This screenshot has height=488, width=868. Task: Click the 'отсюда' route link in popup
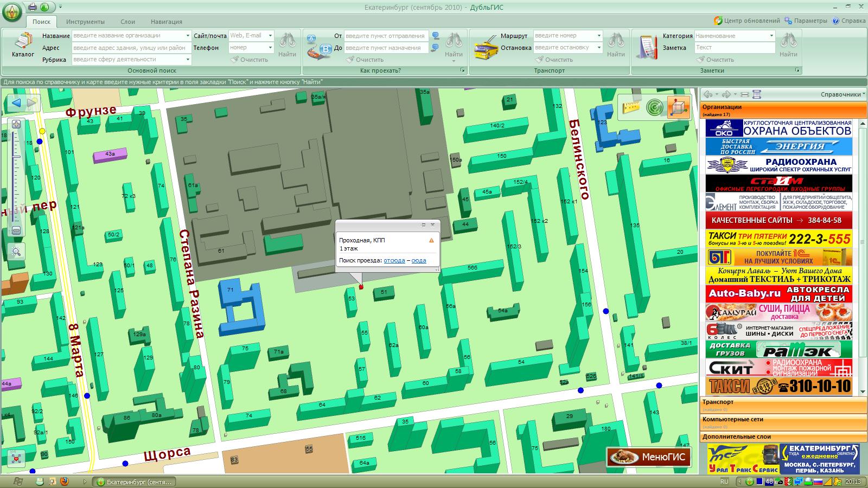pos(394,261)
